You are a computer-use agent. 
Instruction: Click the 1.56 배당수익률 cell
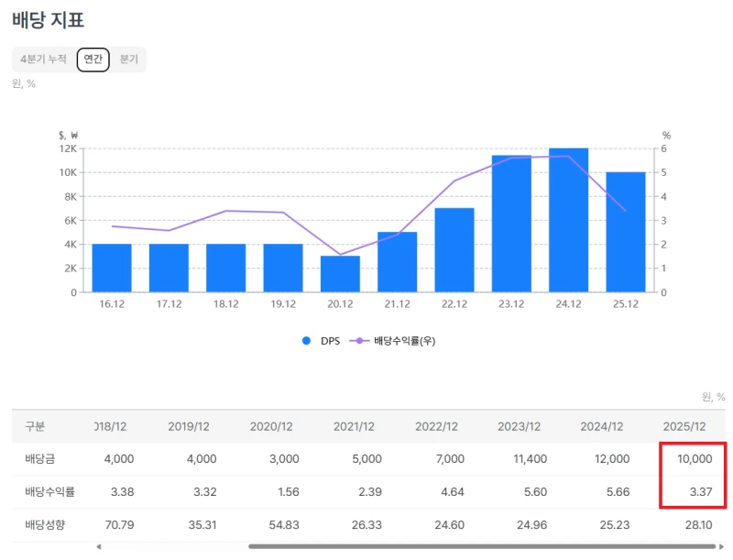coord(289,492)
